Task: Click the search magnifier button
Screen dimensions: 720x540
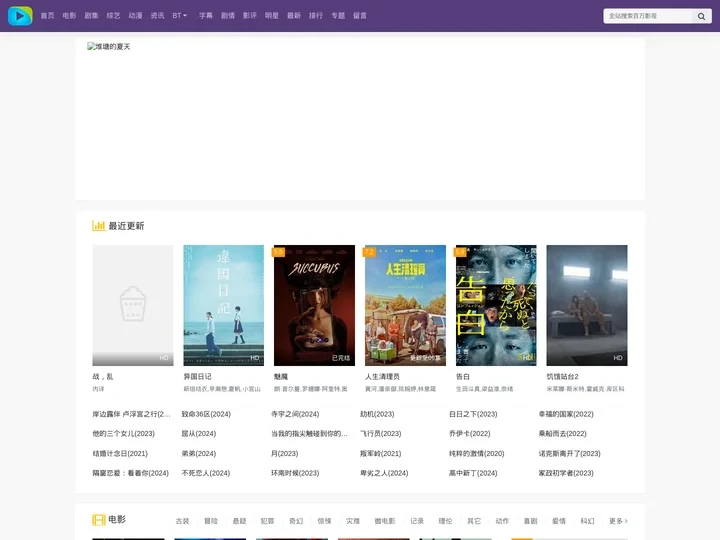Action: click(x=701, y=16)
